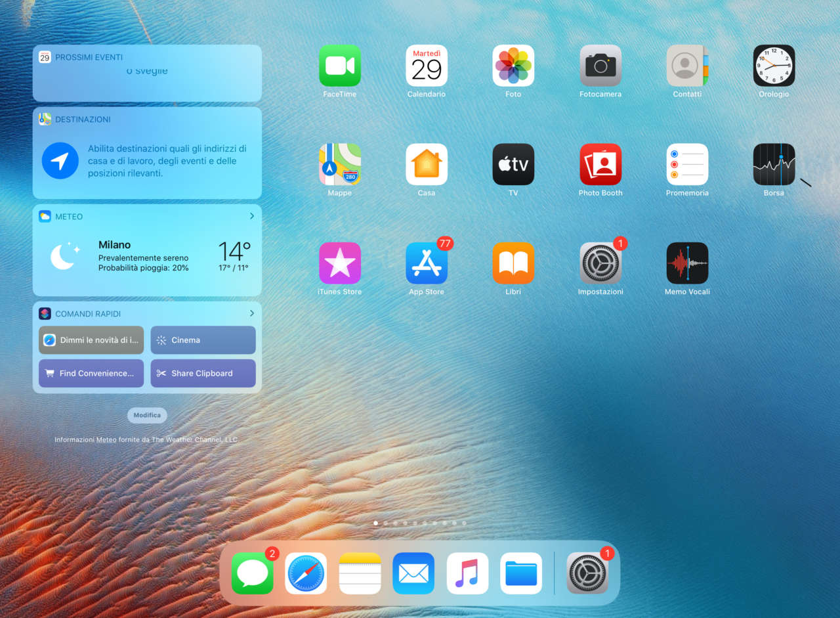The image size is (840, 618).
Task: Tap the COMANDI RAPIDI header label
Action: 88,314
